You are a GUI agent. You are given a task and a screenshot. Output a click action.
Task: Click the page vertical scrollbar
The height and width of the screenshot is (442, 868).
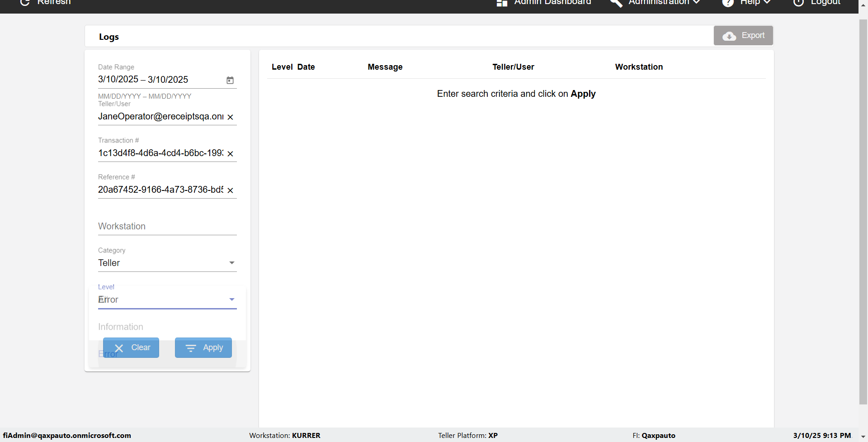coord(863,212)
